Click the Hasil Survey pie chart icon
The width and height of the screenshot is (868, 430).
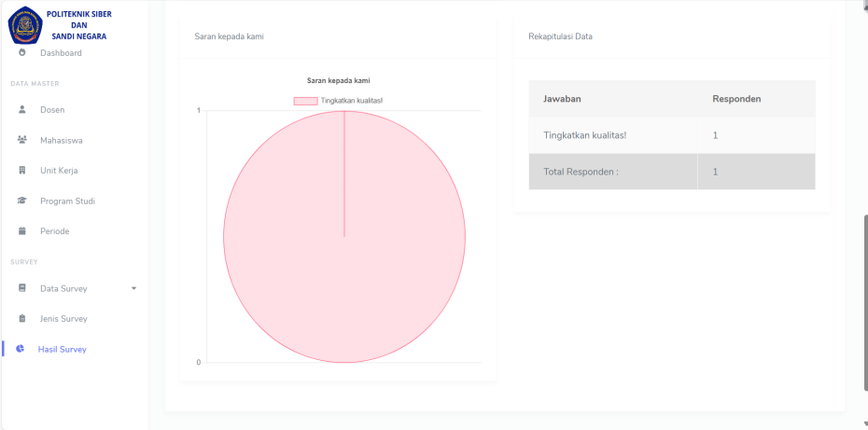coord(21,349)
